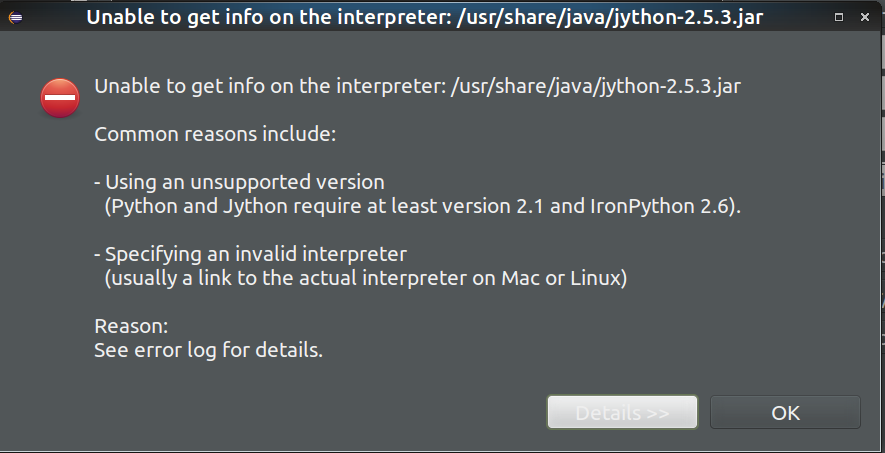The image size is (885, 453).
Task: Click the 'version 2.1' text in message
Action: point(493,206)
